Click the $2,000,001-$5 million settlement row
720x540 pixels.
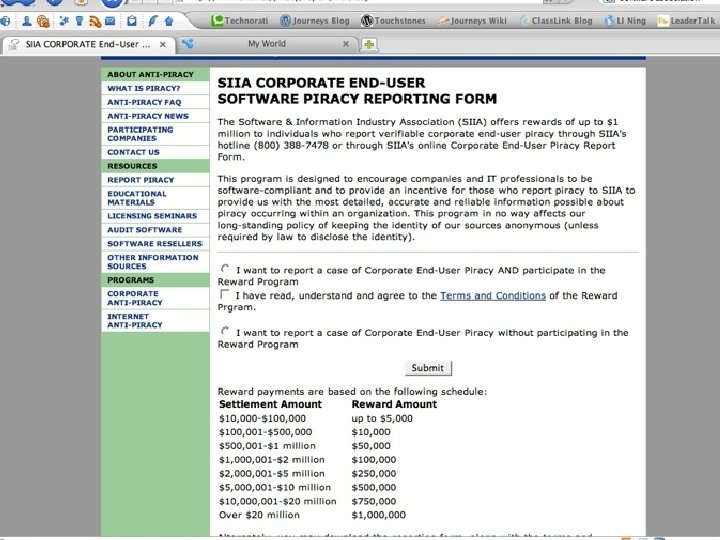coord(271,473)
